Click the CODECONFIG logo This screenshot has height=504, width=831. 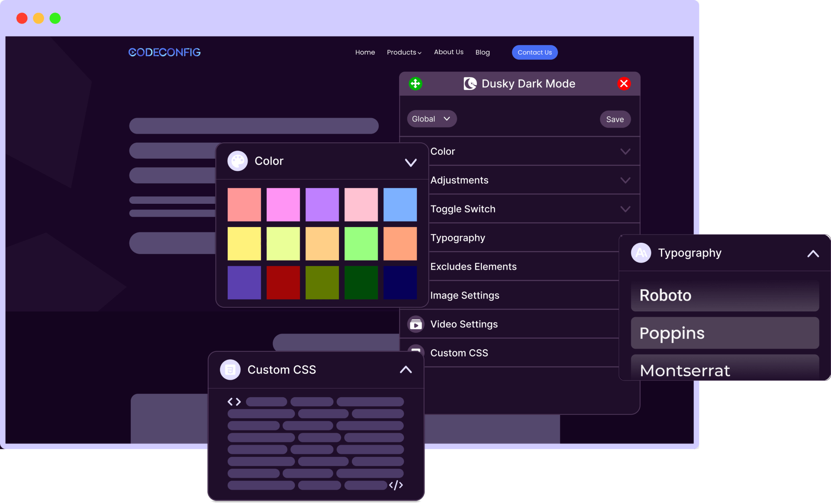(x=164, y=52)
